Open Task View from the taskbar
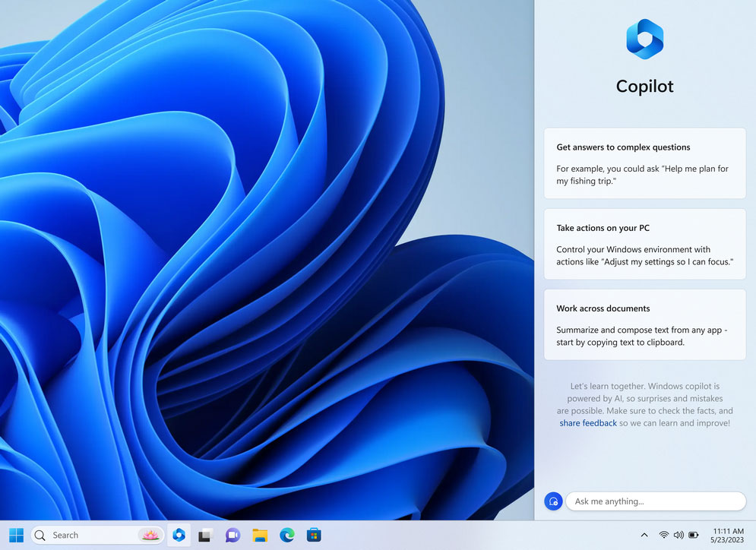756x550 pixels. [206, 535]
